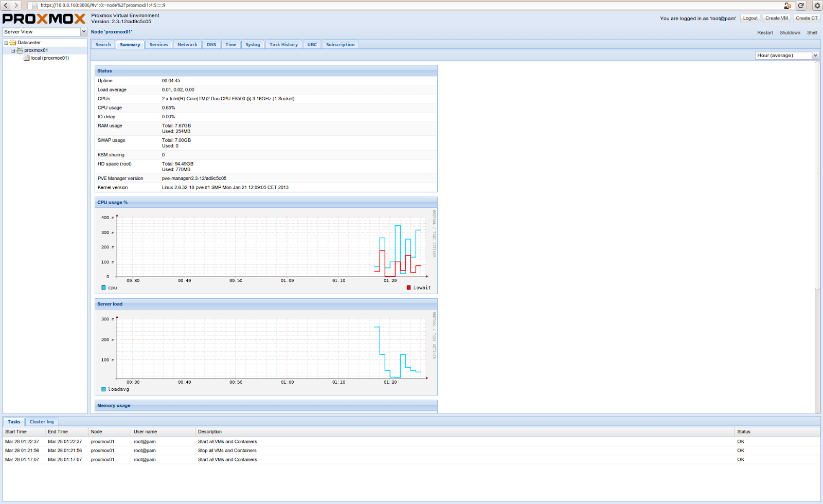
Task: Reload the page with the refresh icon
Action: tap(801, 6)
